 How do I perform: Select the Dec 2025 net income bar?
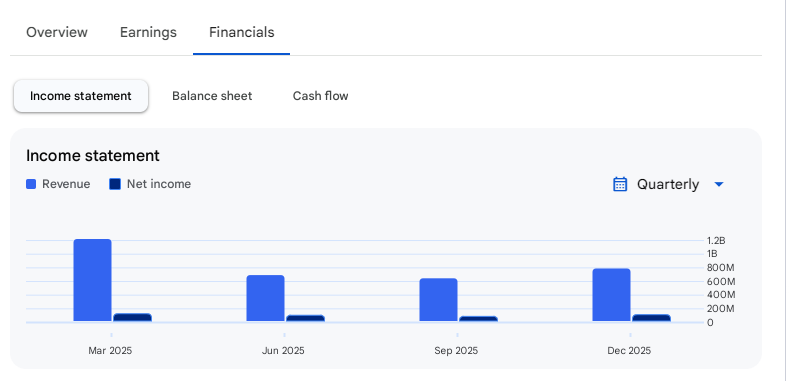pos(652,318)
